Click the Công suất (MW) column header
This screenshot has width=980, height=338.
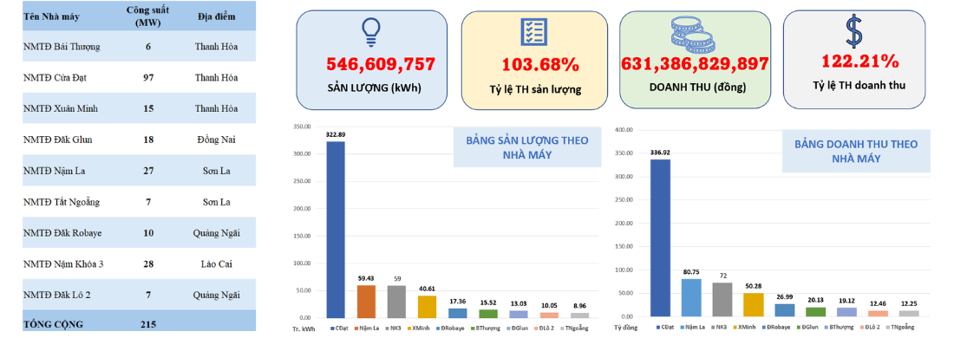[147, 16]
